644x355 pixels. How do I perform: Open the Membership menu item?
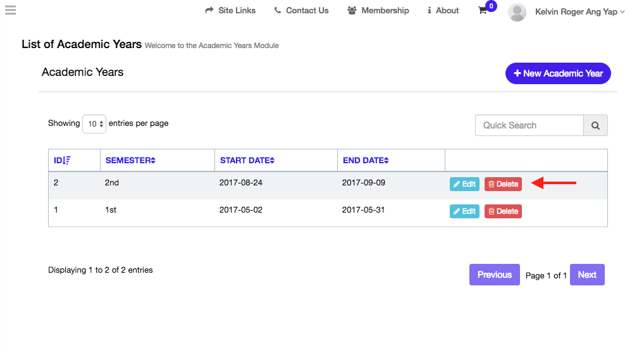(x=378, y=11)
